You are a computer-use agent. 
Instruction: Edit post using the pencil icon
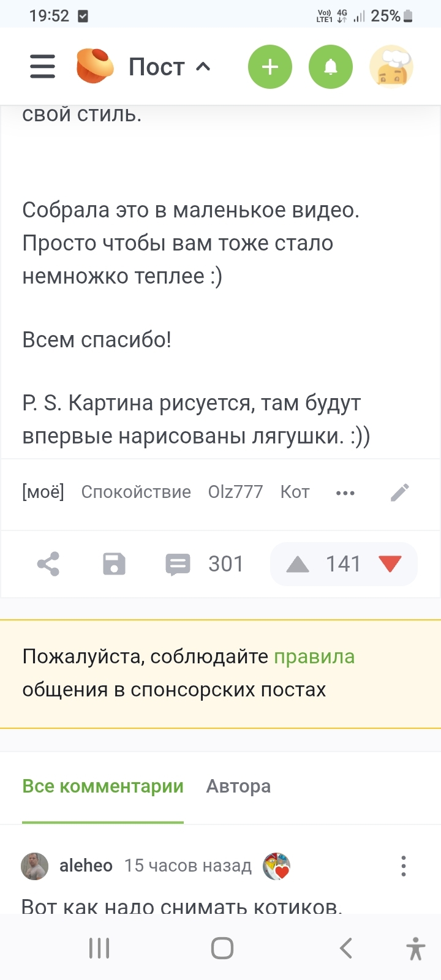coord(400,492)
